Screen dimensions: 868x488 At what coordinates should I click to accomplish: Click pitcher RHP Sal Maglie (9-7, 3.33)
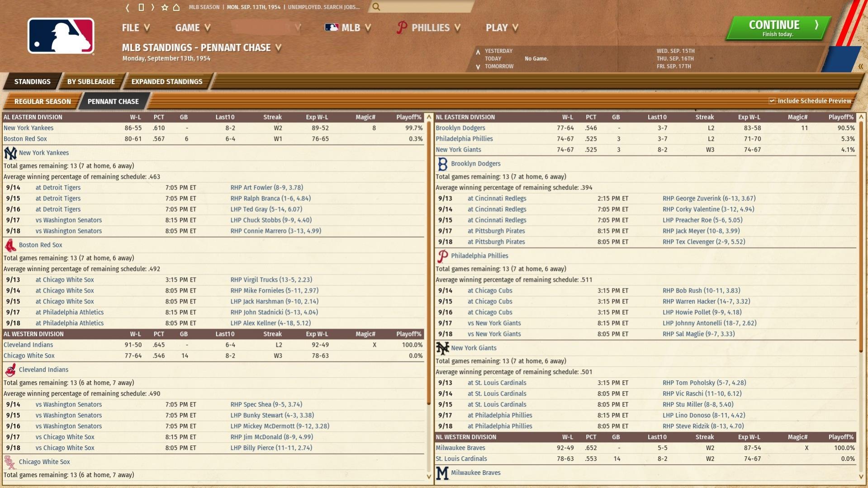pyautogui.click(x=699, y=334)
